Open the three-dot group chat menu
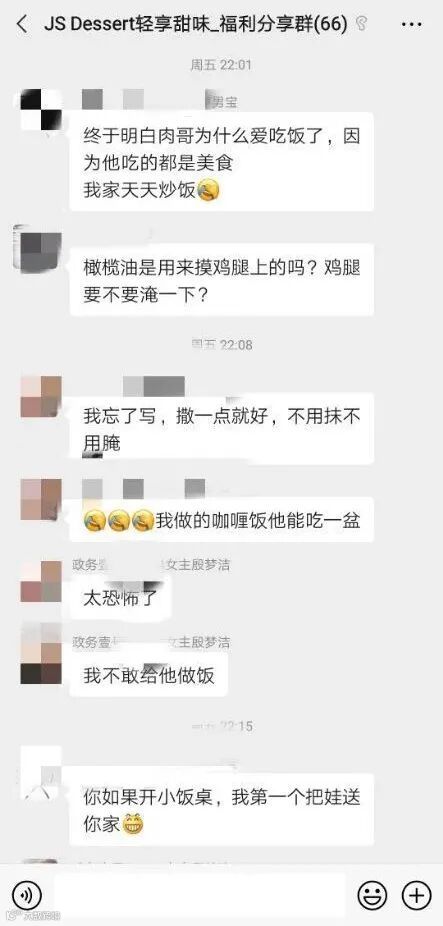The image size is (443, 926). pyautogui.click(x=412, y=24)
